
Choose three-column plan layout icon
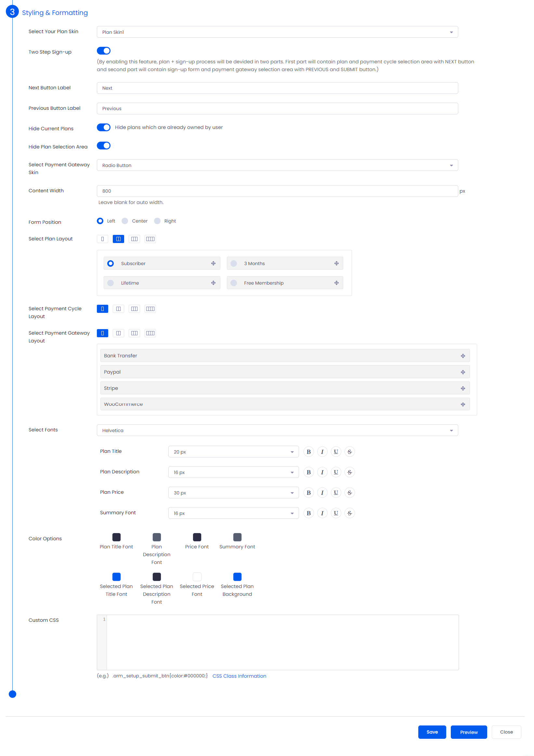pyautogui.click(x=135, y=239)
